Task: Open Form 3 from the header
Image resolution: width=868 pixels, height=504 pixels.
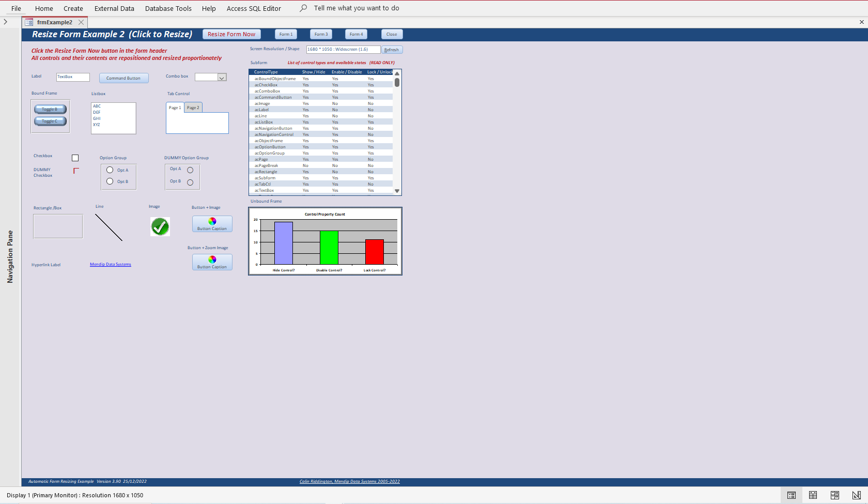Action: click(321, 34)
